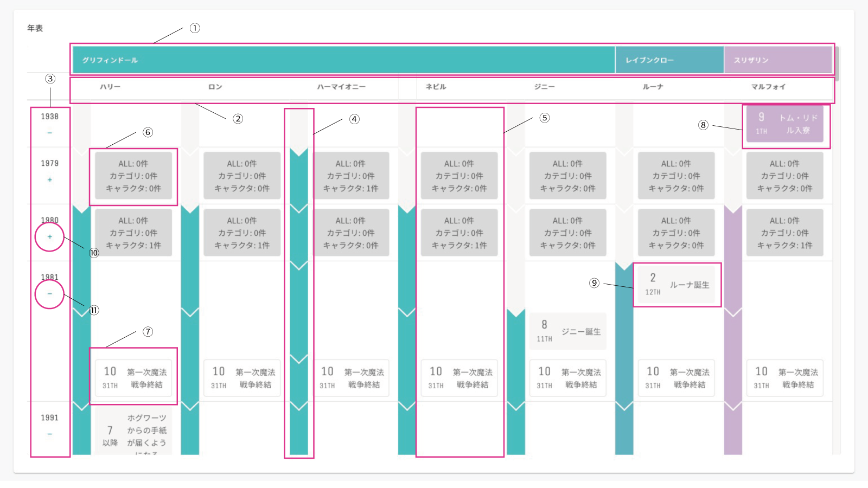Click the ハーマイオニー column header
Viewport: 868px width, 488px height.
point(341,87)
